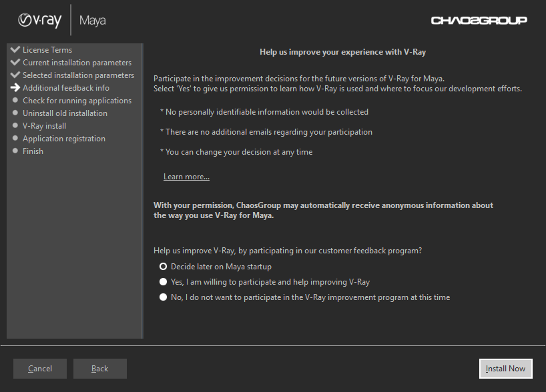The image size is (546, 392).
Task: Select 'Finish' step text
Action: (x=33, y=151)
